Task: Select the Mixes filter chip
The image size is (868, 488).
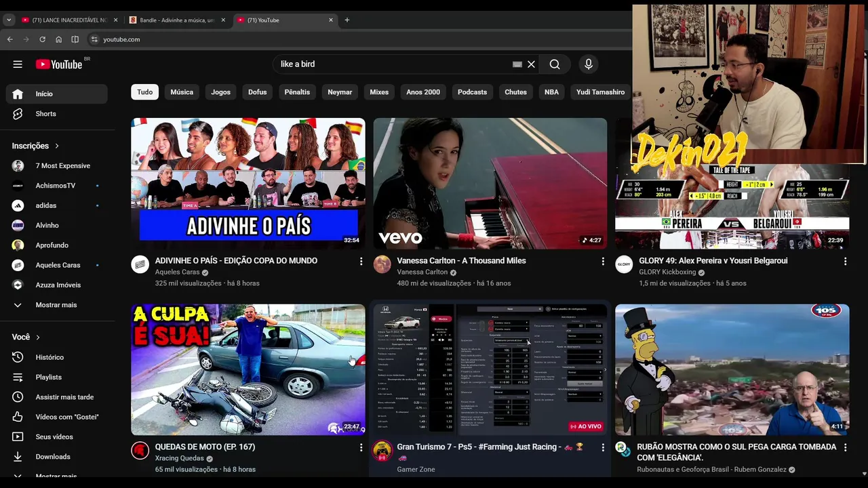Action: [379, 92]
